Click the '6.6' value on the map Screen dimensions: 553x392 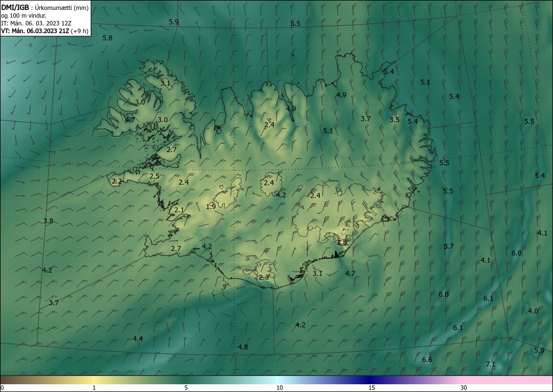(x=427, y=360)
